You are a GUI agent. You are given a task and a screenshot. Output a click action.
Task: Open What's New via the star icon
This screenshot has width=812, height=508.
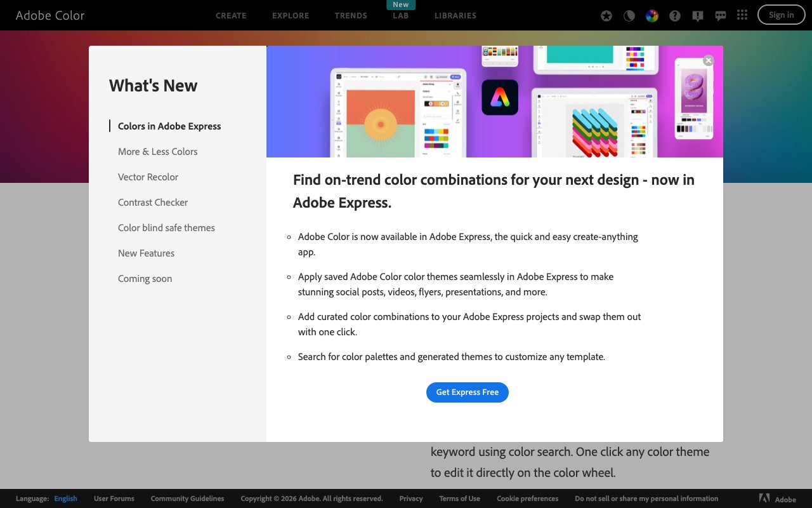[x=606, y=15]
